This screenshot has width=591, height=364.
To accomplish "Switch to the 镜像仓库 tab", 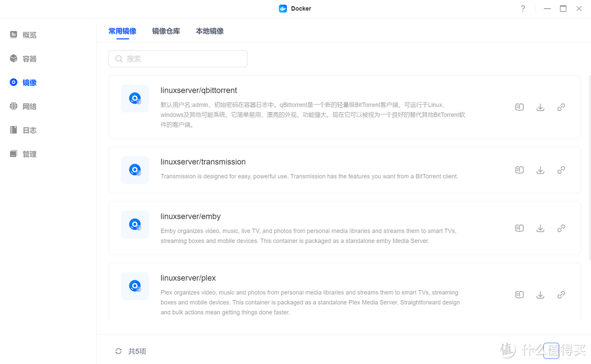I will pyautogui.click(x=166, y=31).
